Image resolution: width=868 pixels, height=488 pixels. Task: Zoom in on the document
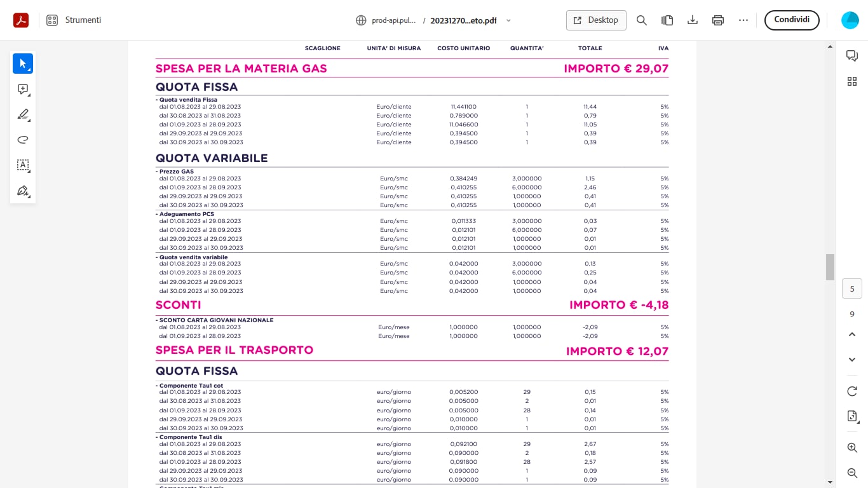coord(852,448)
